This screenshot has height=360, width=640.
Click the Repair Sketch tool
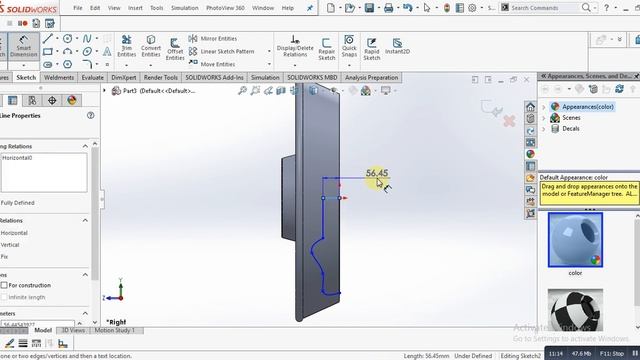(x=327, y=49)
